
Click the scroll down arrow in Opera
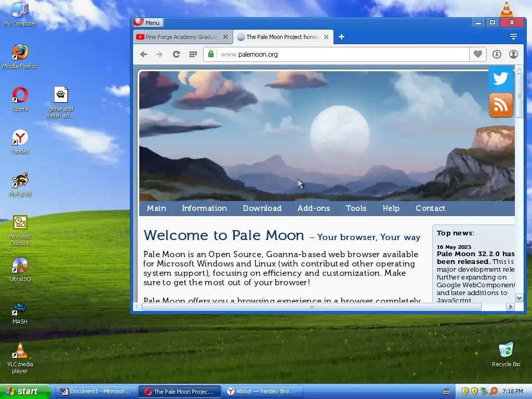click(519, 298)
